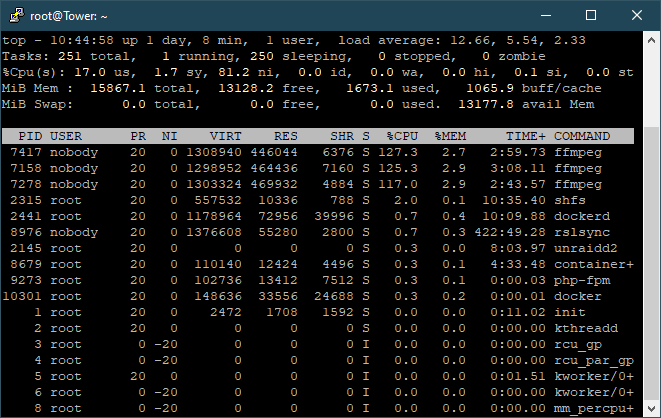Click the root@Tower: ~ window title
Image resolution: width=661 pixels, height=418 pixels.
click(69, 16)
